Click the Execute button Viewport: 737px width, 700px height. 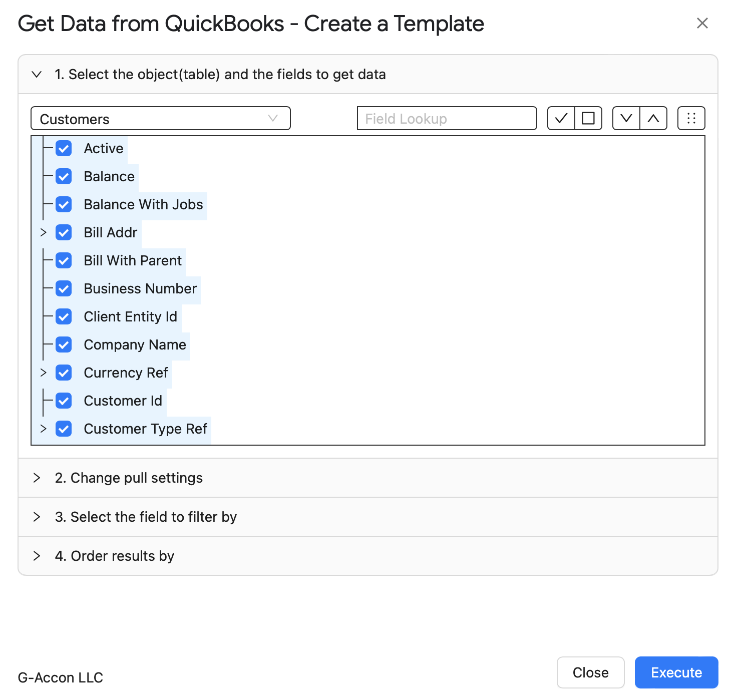tap(676, 672)
